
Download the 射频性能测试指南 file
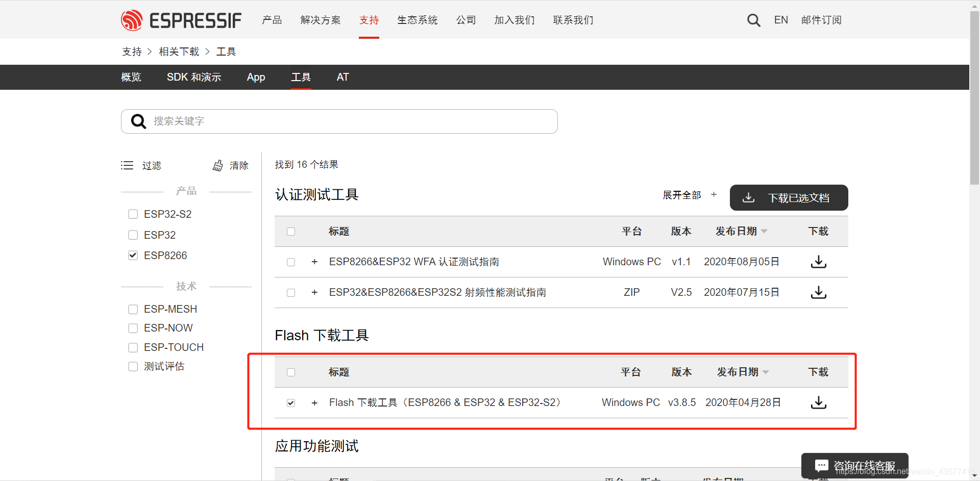(818, 292)
